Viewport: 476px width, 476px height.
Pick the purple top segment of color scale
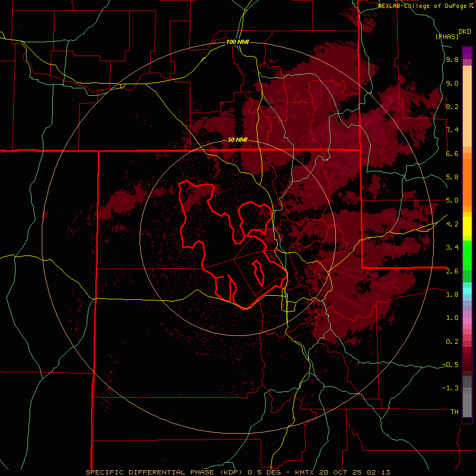(x=467, y=53)
